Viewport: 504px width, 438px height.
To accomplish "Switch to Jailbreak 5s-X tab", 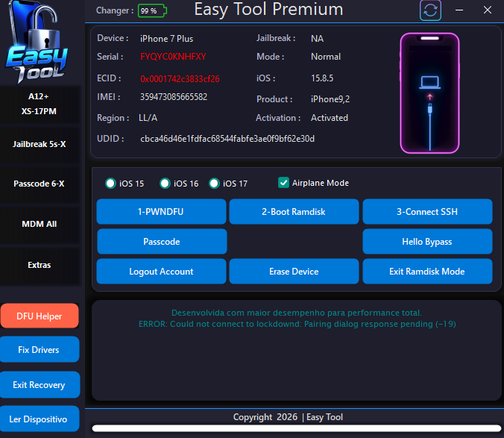I will 40,143.
